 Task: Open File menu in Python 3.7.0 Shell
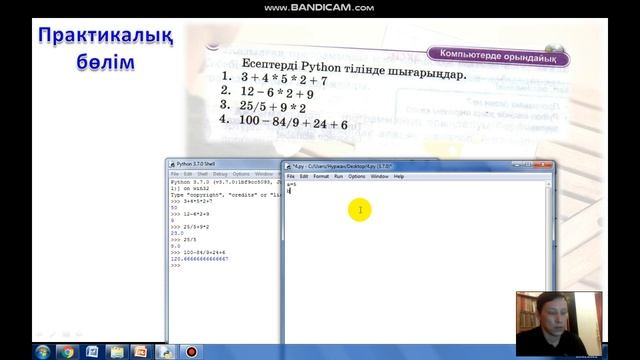tap(175, 174)
